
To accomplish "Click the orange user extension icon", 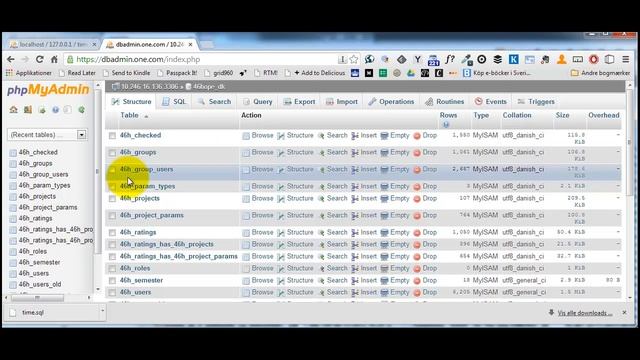I will (562, 59).
